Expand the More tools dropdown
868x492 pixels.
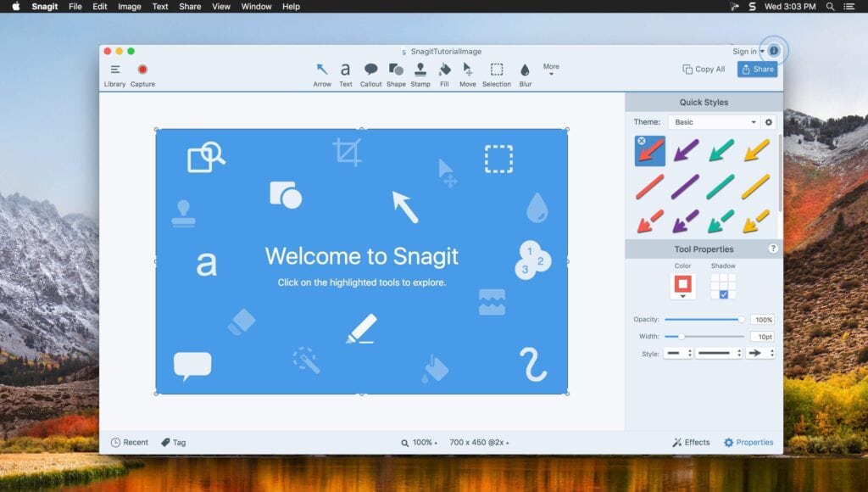551,70
